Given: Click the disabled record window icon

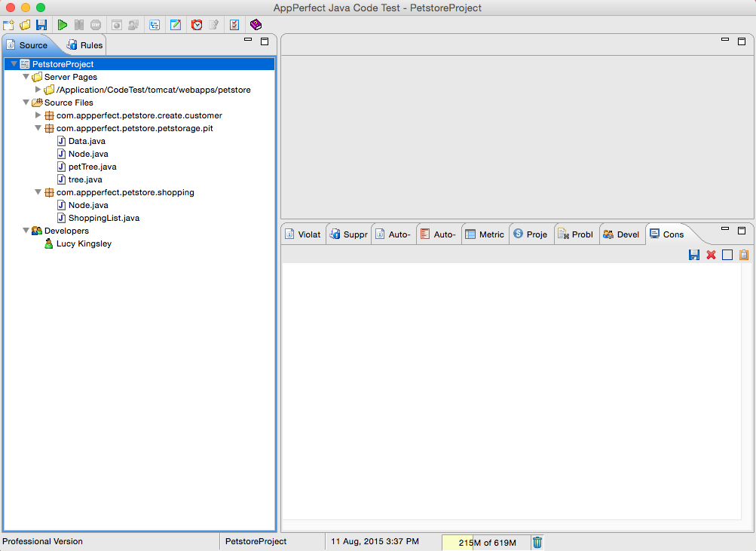Looking at the screenshot, I should (117, 25).
